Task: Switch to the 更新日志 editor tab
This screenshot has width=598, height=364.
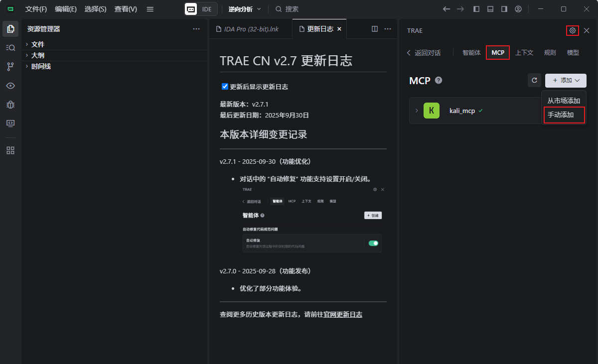Action: click(320, 29)
